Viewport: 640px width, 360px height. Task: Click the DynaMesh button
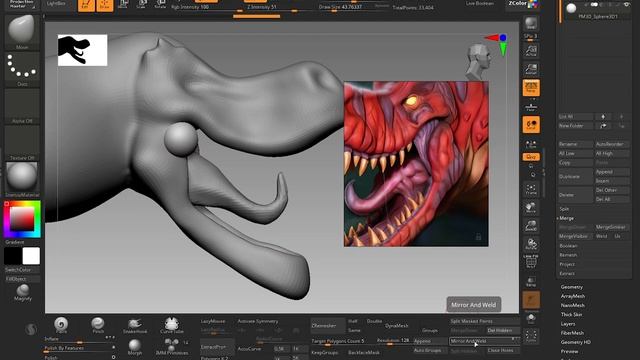(396, 326)
